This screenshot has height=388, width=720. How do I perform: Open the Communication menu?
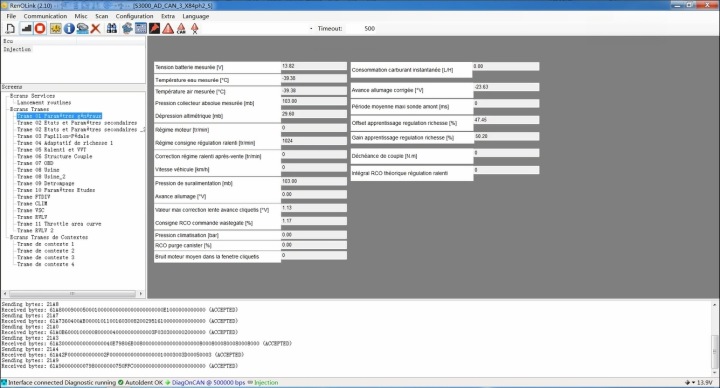45,16
